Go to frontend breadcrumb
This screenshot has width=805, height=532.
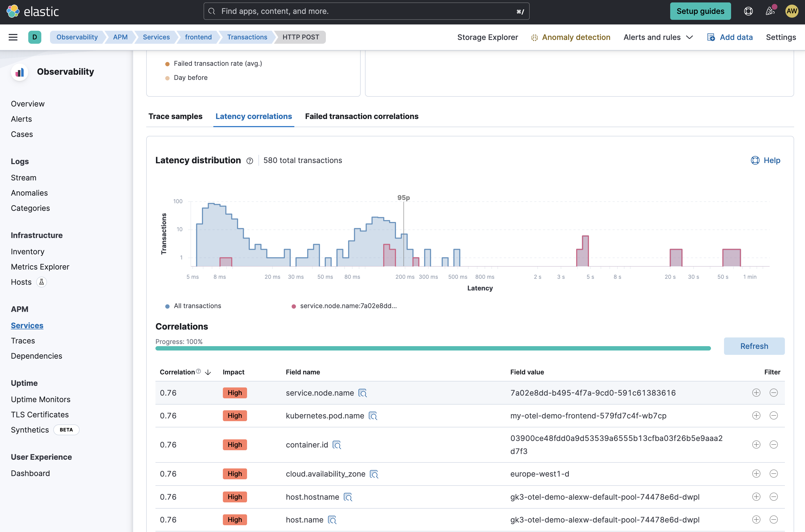pos(198,37)
